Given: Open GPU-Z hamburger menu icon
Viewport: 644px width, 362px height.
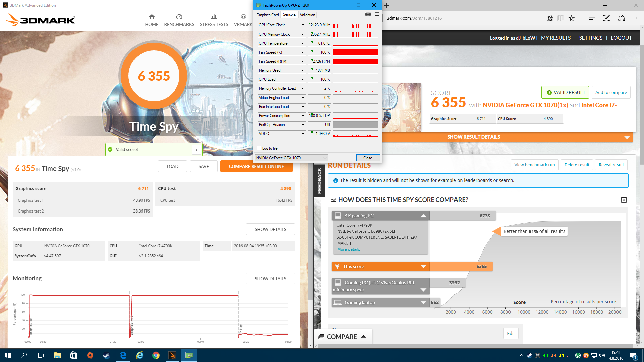Looking at the screenshot, I should click(x=377, y=14).
